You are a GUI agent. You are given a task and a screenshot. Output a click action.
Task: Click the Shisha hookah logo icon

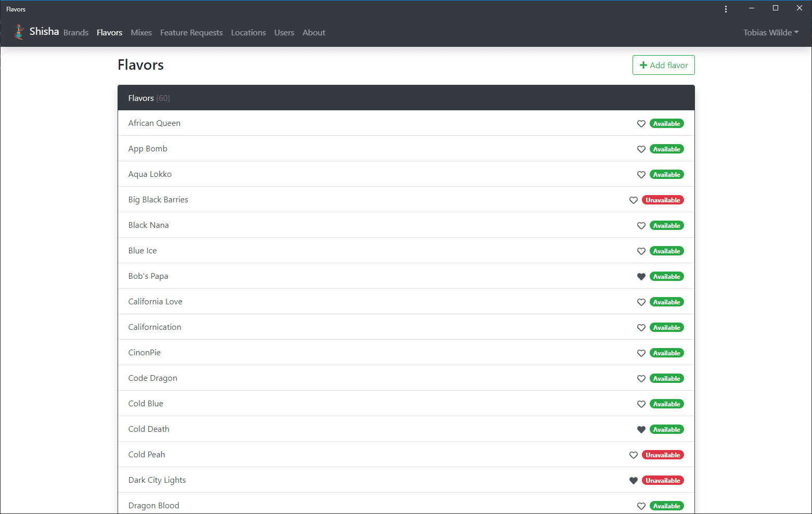pyautogui.click(x=19, y=32)
